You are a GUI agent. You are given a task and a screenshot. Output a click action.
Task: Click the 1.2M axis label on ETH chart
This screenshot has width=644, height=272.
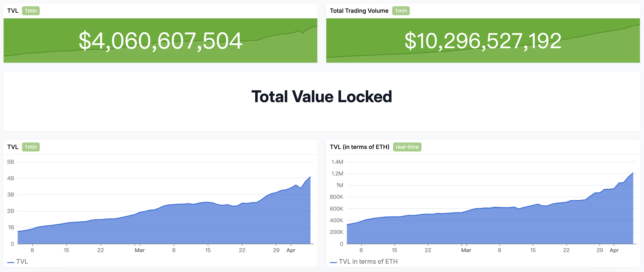click(x=337, y=174)
